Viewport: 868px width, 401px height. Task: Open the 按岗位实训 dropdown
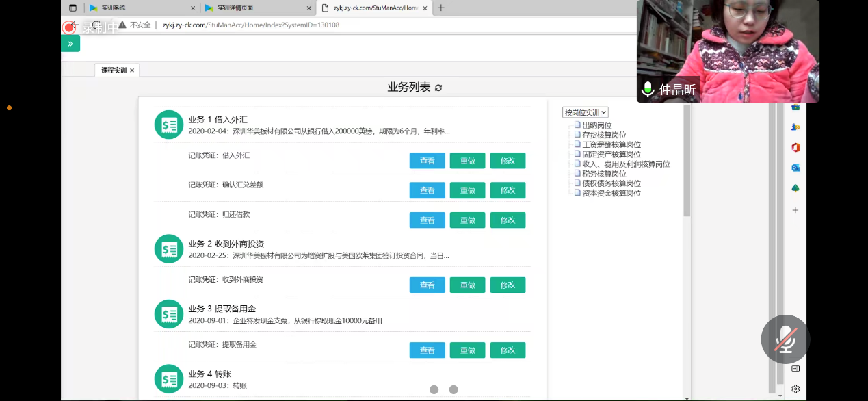tap(586, 112)
